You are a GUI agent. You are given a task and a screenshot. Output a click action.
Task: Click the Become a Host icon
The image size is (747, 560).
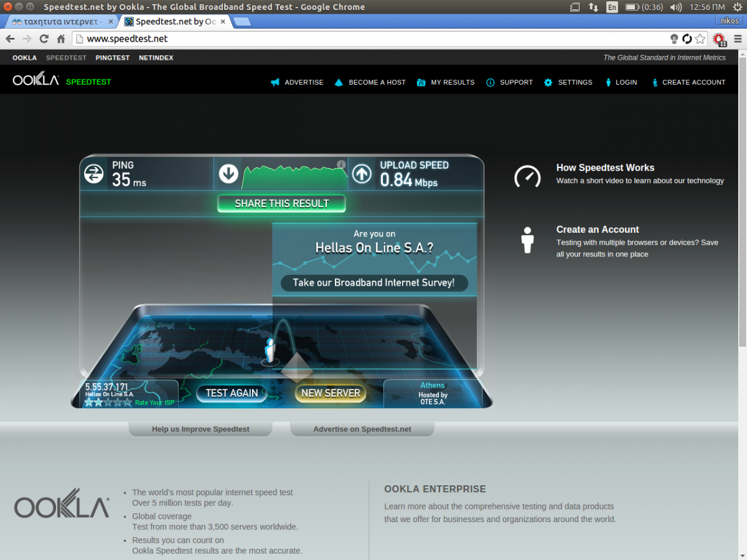click(x=339, y=82)
